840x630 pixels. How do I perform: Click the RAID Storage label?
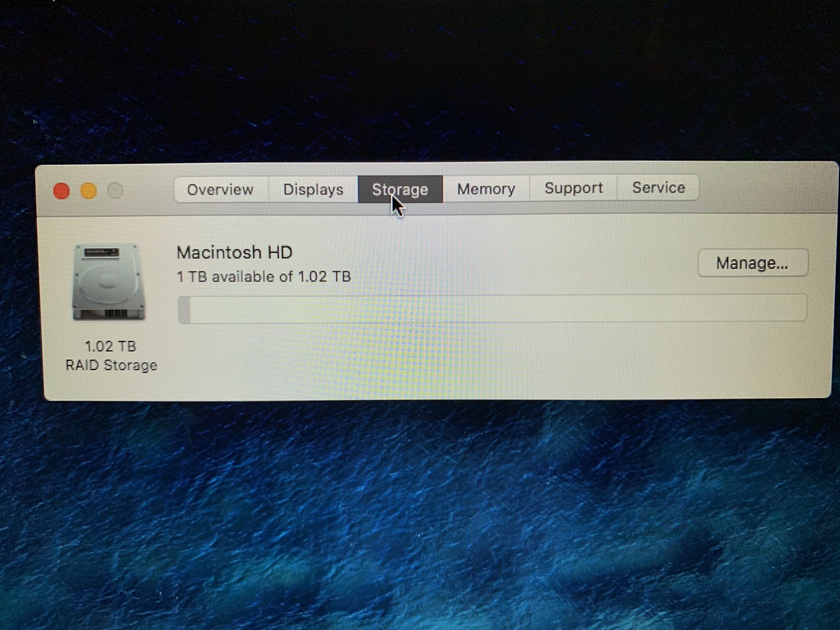[x=111, y=365]
